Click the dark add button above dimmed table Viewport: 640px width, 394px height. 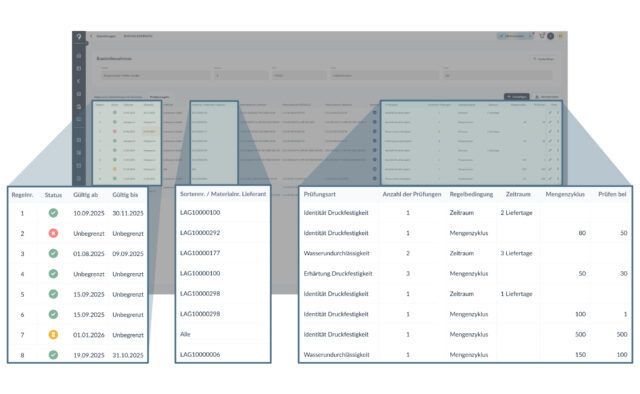[517, 97]
